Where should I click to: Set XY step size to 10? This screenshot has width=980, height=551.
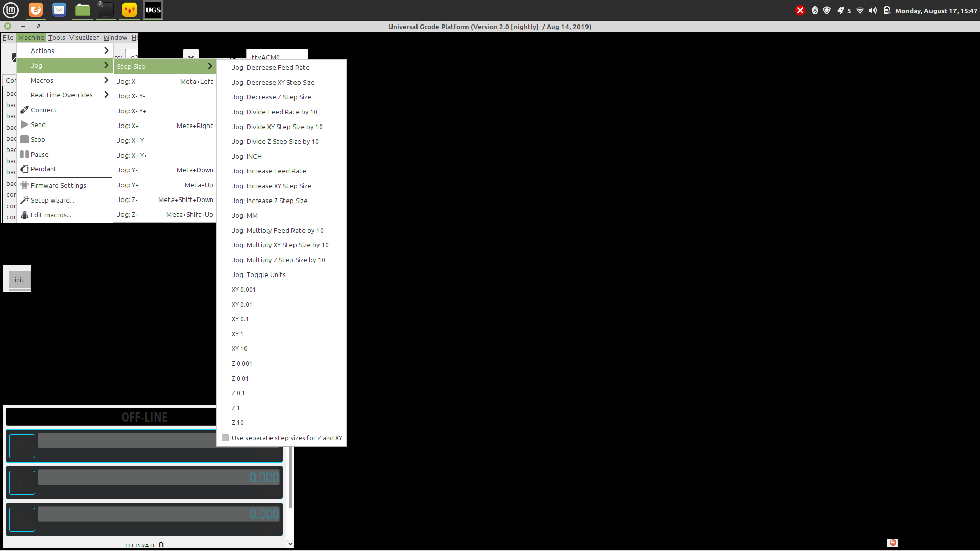(281, 348)
